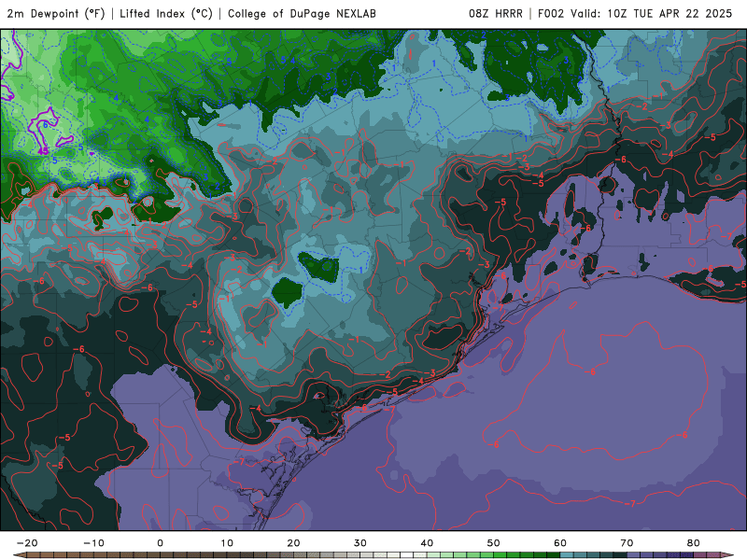Click the "Lifted Index (°C)" title label
The height and width of the screenshot is (560, 747).
coord(166,14)
